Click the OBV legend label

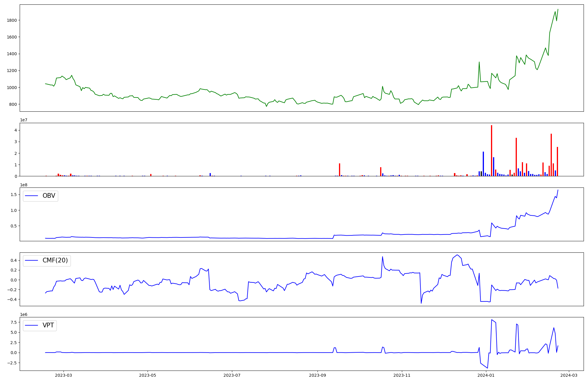point(49,196)
